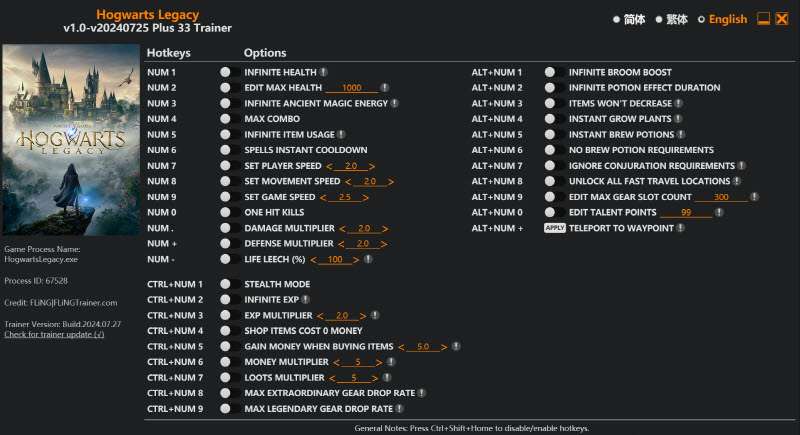Turn on Stealth Mode toggle

225,284
